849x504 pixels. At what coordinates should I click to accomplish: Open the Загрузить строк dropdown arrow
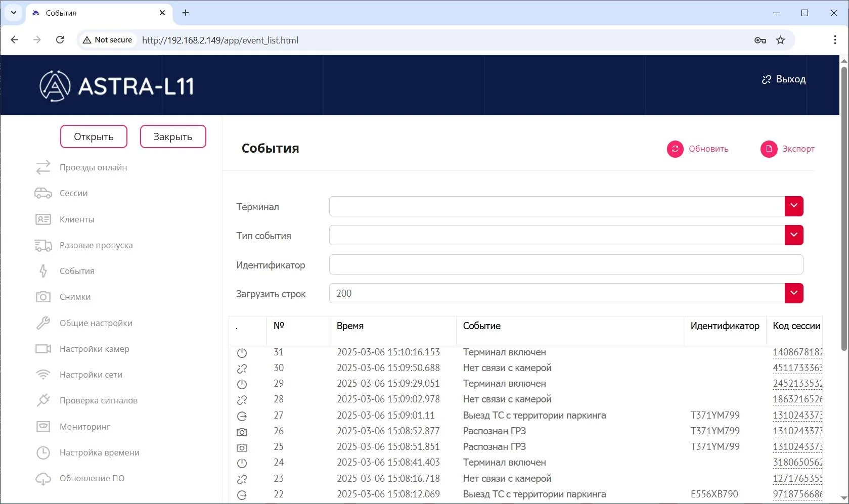click(794, 293)
